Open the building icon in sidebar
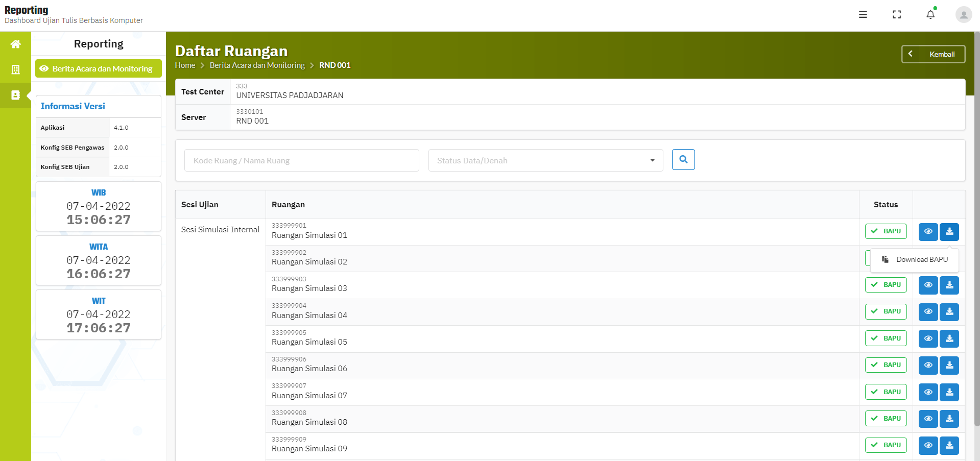This screenshot has width=980, height=461. point(15,69)
